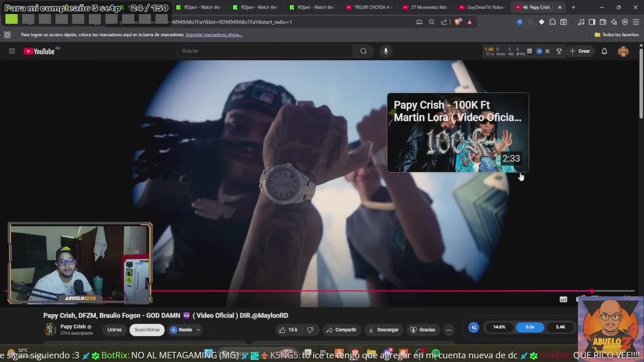Open the Papy Crish channel name link
The image size is (644, 362).
pyautogui.click(x=73, y=327)
